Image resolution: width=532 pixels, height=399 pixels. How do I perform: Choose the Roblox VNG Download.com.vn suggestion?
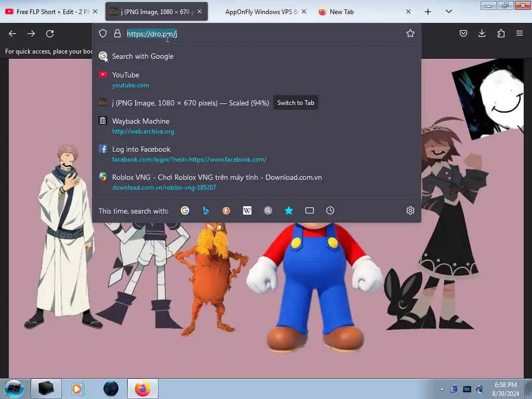click(x=257, y=182)
